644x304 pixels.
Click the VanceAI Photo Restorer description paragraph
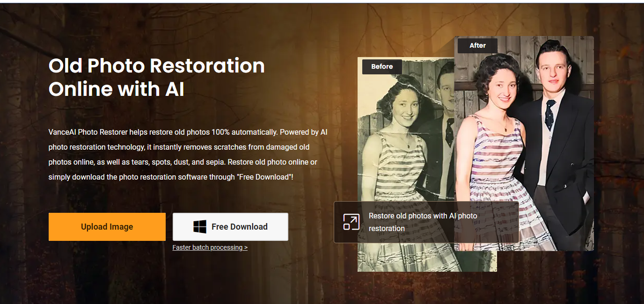(188, 155)
